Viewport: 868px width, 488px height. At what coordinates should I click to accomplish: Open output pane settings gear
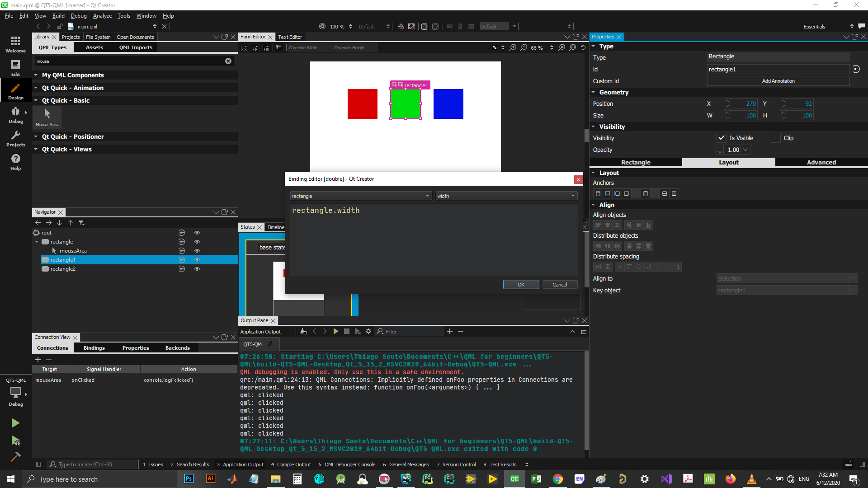368,331
